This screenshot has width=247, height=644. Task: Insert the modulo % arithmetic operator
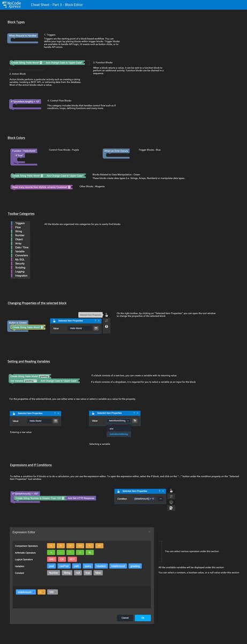(89, 552)
